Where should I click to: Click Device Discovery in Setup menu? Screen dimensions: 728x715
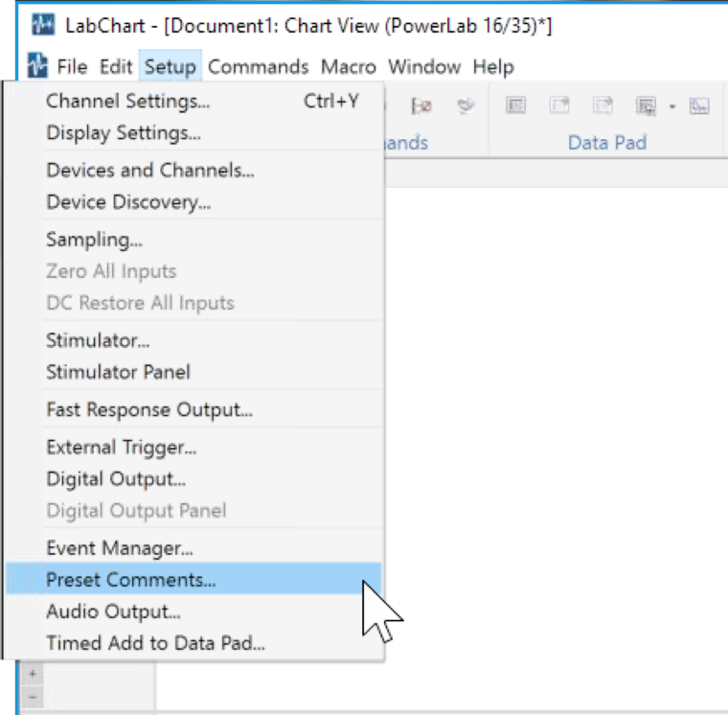(x=128, y=202)
